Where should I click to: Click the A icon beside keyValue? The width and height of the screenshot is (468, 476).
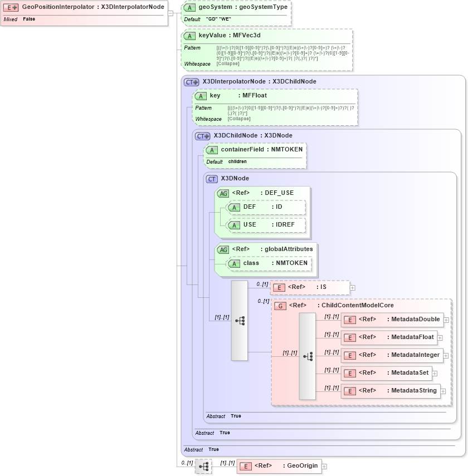tap(190, 36)
